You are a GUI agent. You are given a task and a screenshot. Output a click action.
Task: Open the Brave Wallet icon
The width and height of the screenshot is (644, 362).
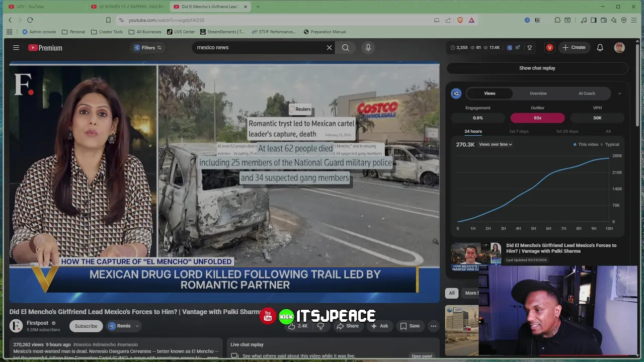coord(604,20)
